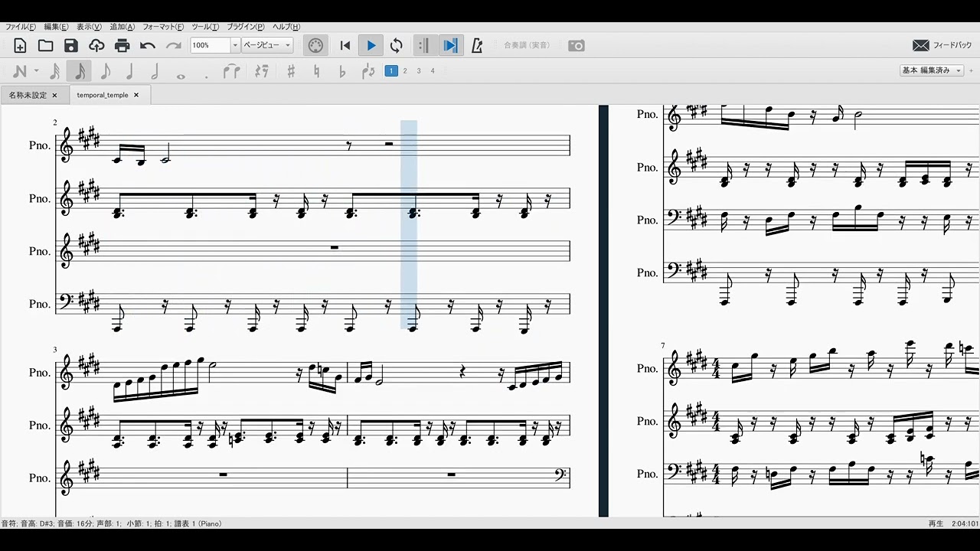Apply natural accidental

pyautogui.click(x=317, y=72)
